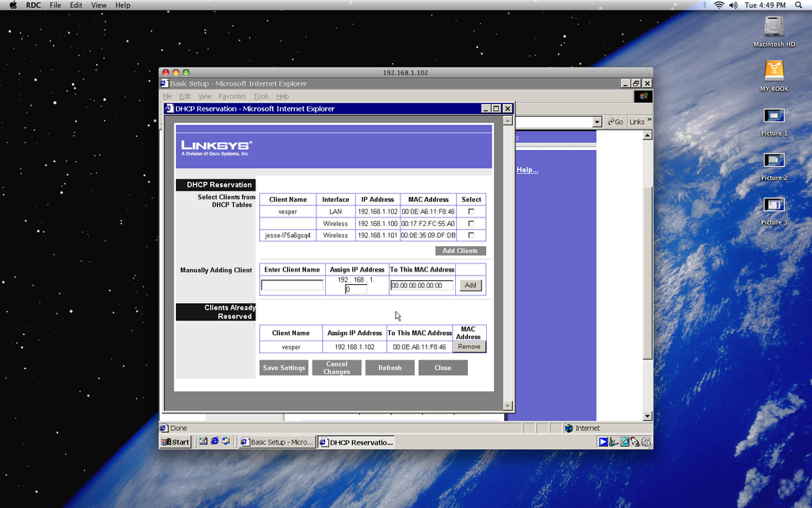Click the blue arrow system tray icon

[x=603, y=442]
